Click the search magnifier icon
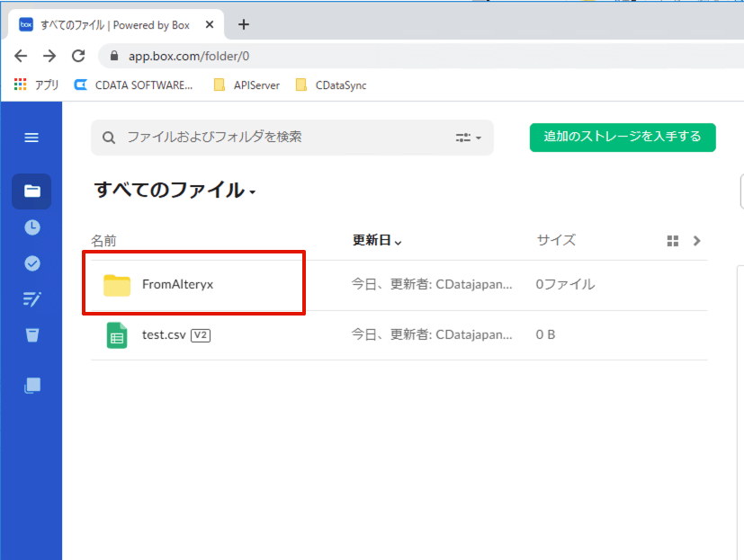Screen dimensions: 744x560 click(109, 138)
